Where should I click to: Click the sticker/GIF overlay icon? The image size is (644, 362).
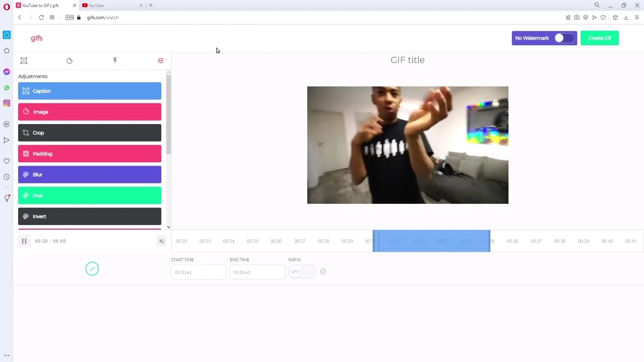coord(69,61)
